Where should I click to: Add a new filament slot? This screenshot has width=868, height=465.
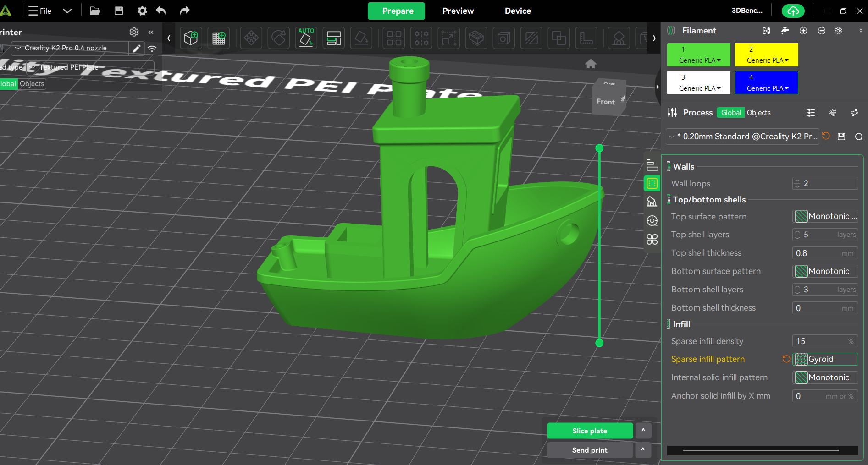(x=803, y=31)
